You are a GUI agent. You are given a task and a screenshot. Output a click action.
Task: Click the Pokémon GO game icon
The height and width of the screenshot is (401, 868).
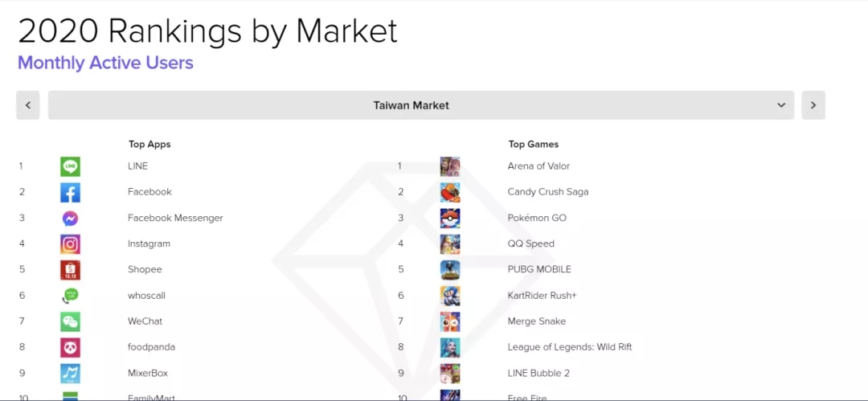point(450,219)
